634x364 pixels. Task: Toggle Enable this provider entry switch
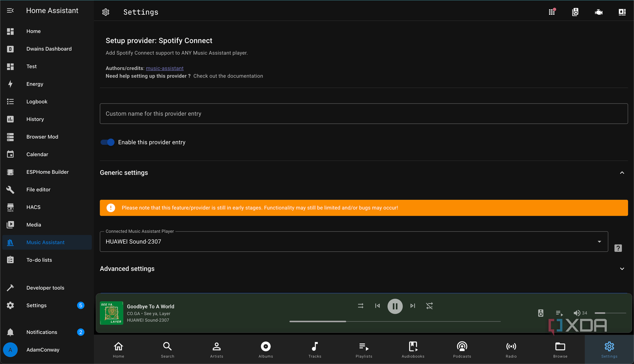pos(107,142)
